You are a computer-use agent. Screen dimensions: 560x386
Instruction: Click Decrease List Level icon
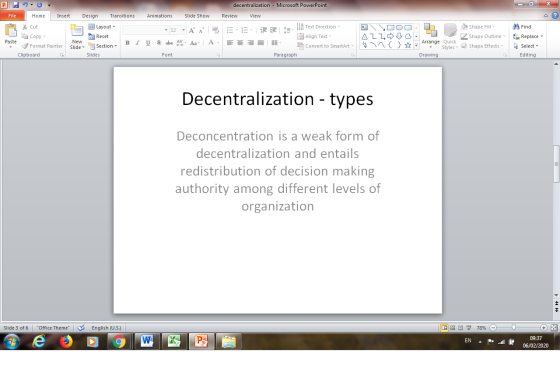click(264, 30)
